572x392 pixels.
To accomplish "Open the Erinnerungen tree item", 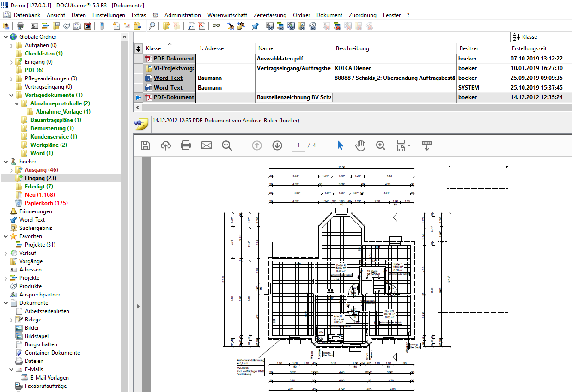I will tap(36, 211).
